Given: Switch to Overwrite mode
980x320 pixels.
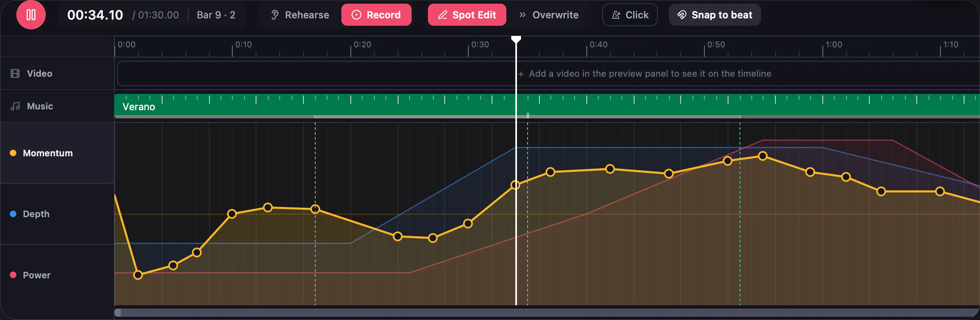Looking at the screenshot, I should point(549,15).
